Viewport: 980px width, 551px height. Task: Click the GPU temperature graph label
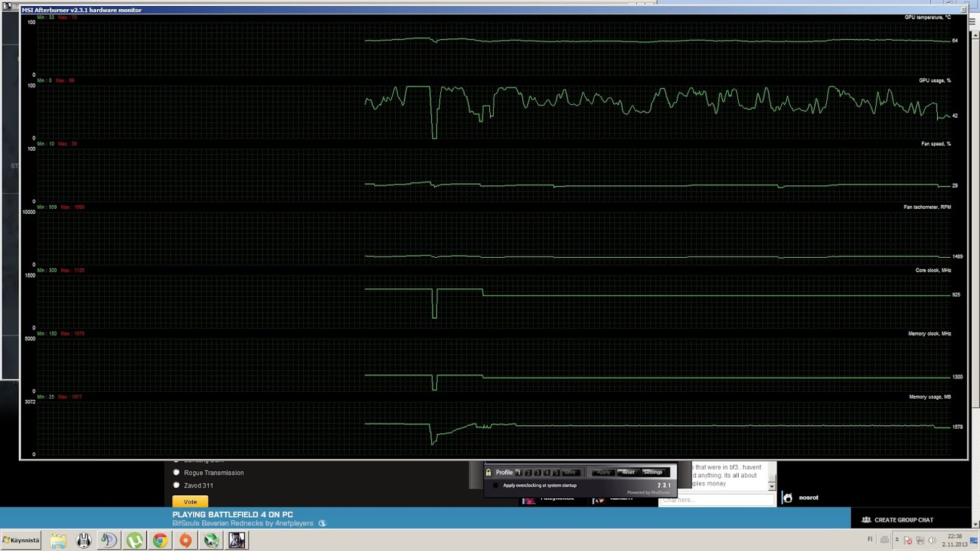pos(927,17)
